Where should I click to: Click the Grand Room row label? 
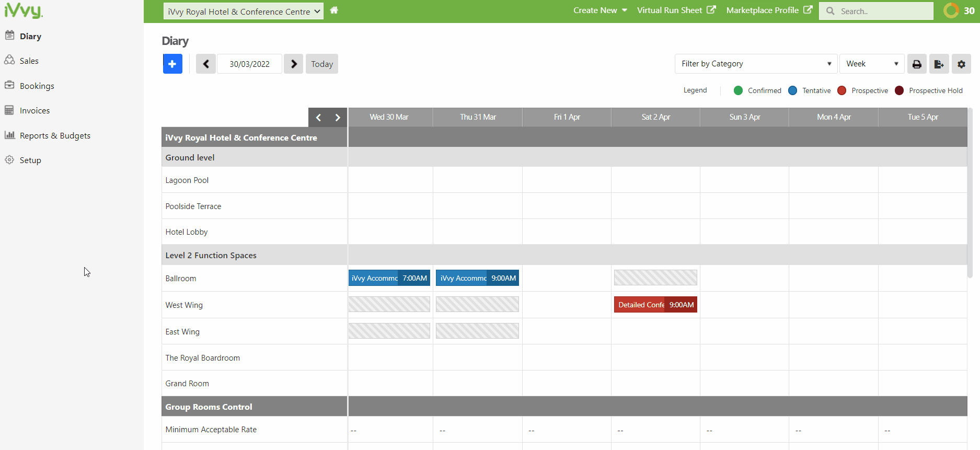[187, 384]
